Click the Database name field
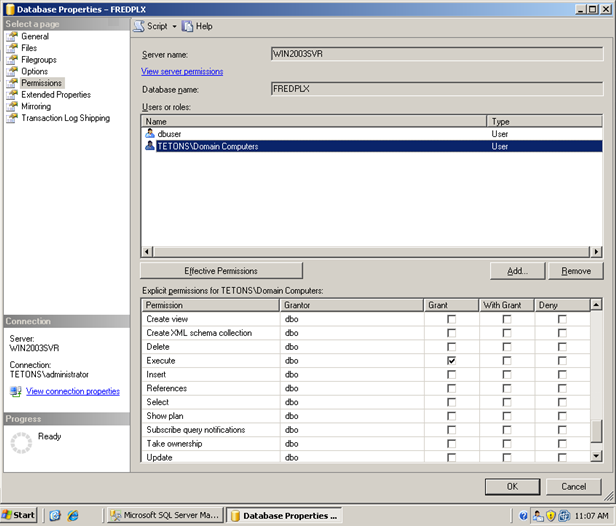The image size is (616, 526). pyautogui.click(x=437, y=89)
